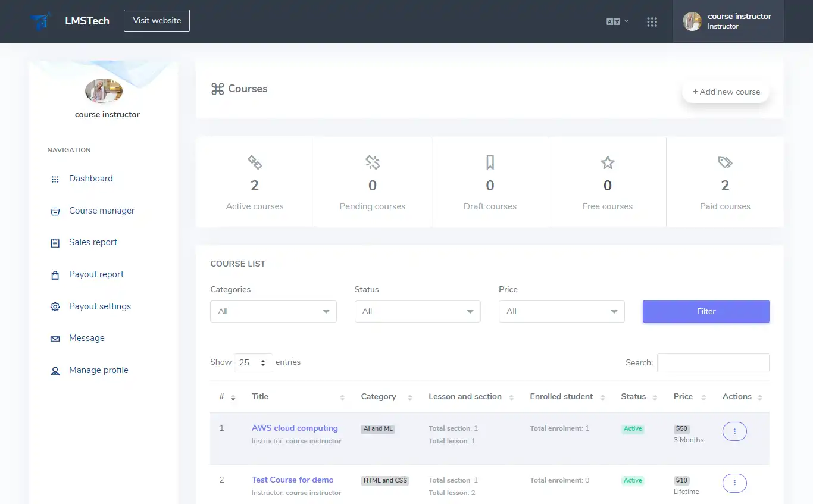Toggle sorting on the Price column
This screenshot has height=504, width=813.
pyautogui.click(x=702, y=397)
